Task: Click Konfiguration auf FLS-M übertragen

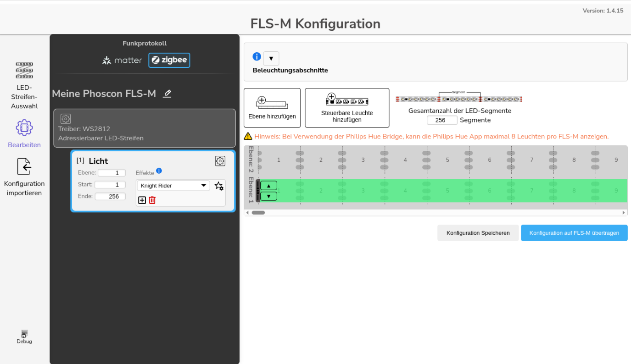Action: coord(574,232)
